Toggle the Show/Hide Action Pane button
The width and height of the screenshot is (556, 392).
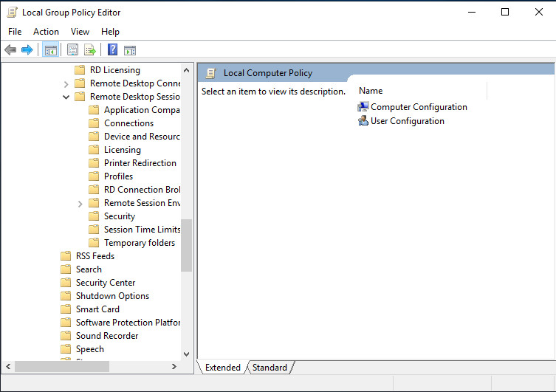pyautogui.click(x=130, y=50)
